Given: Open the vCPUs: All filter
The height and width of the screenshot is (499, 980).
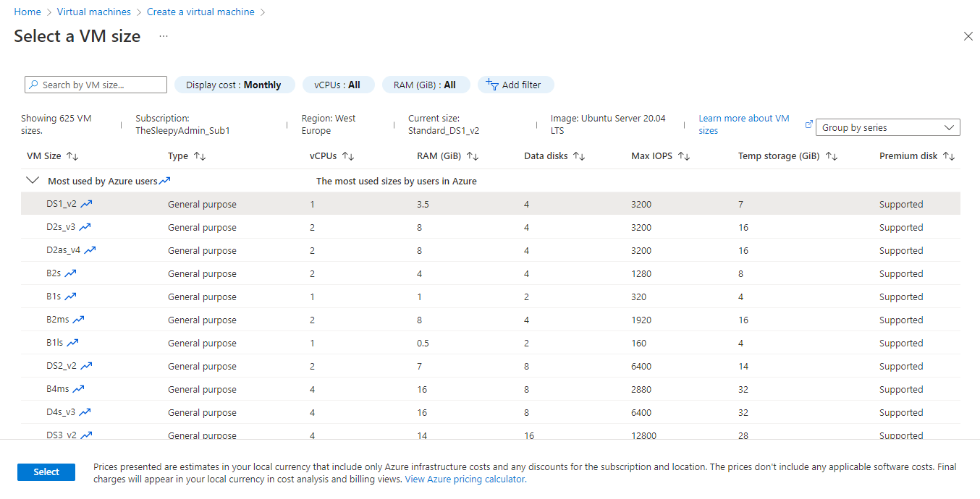Looking at the screenshot, I should pyautogui.click(x=338, y=84).
